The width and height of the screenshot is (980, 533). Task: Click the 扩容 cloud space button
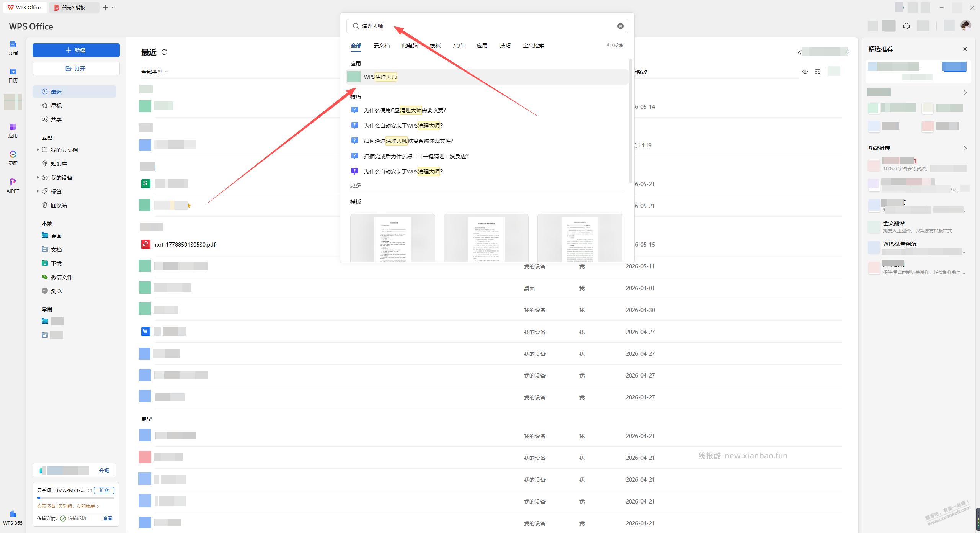pyautogui.click(x=104, y=490)
